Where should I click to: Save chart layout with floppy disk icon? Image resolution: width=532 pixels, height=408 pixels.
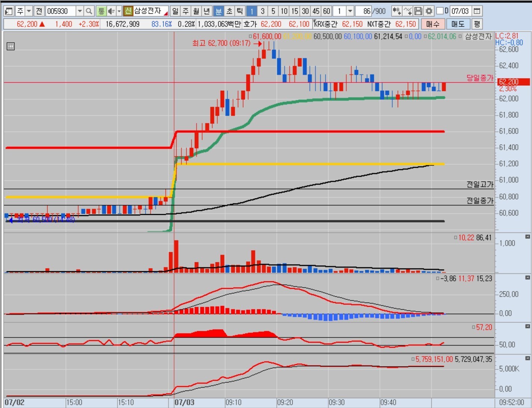click(x=418, y=11)
